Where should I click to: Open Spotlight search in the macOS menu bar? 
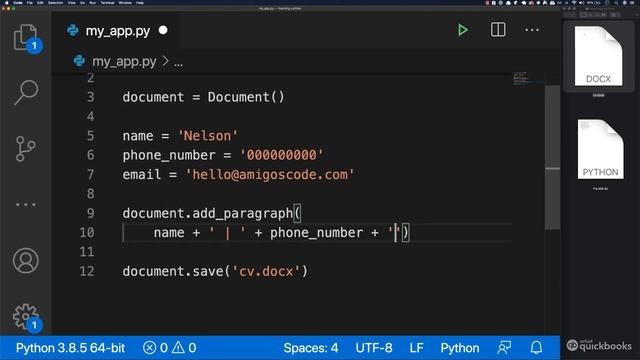point(616,3)
